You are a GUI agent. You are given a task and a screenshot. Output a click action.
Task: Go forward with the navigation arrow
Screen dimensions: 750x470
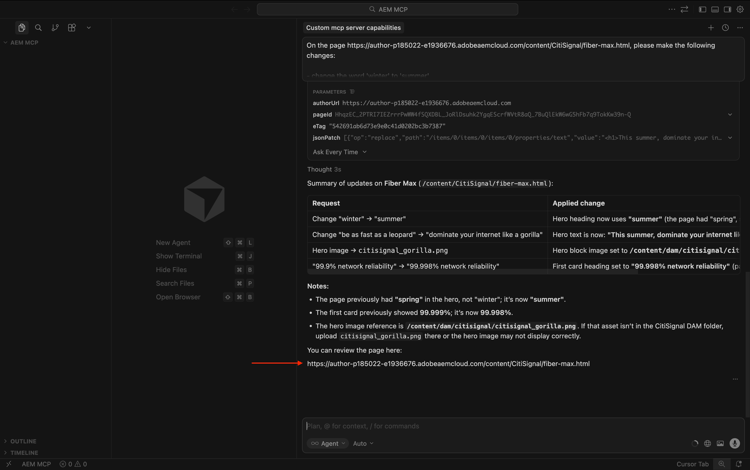click(x=246, y=9)
